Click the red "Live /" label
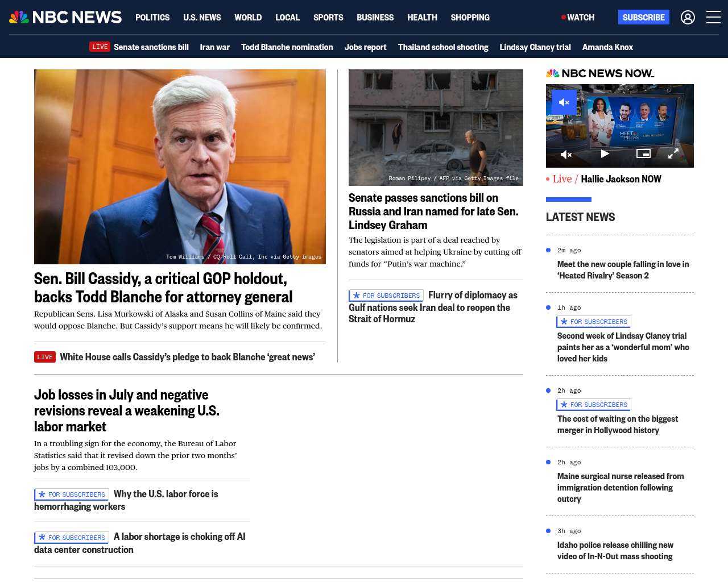 pos(565,179)
